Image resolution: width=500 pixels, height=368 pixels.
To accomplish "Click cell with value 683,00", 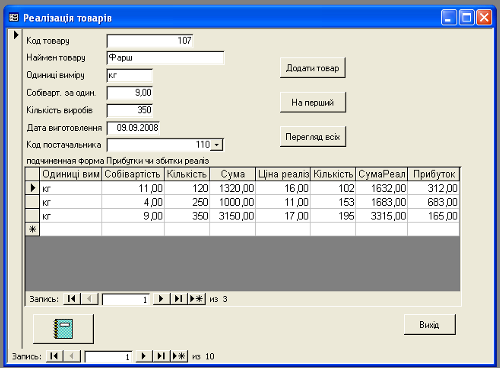I will (434, 202).
